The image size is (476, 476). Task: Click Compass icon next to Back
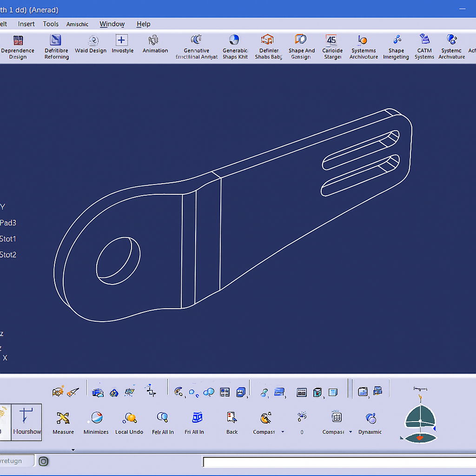pos(266,418)
